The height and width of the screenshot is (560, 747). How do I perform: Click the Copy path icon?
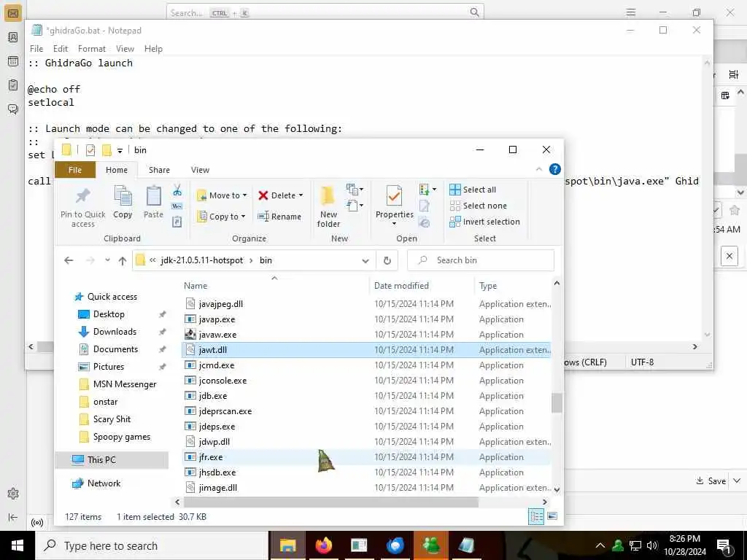coord(177,206)
